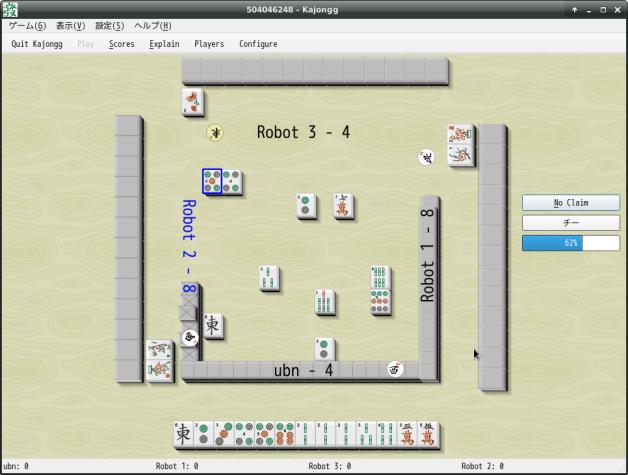Image resolution: width=628 pixels, height=475 pixels.
Task: Open the ゲーム(G) menu
Action: click(x=27, y=26)
